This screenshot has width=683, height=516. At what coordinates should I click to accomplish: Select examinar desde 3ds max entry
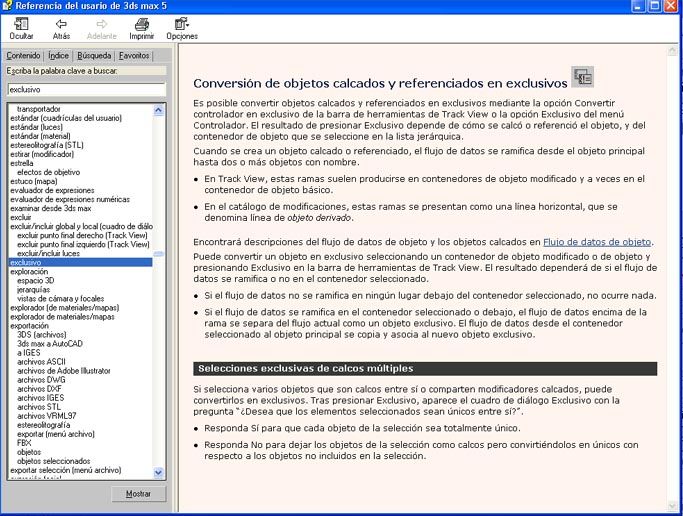(x=51, y=209)
